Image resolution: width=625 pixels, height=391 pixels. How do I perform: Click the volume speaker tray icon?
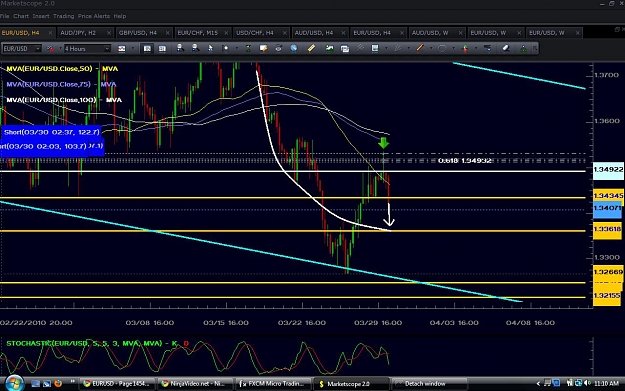pyautogui.click(x=587, y=383)
